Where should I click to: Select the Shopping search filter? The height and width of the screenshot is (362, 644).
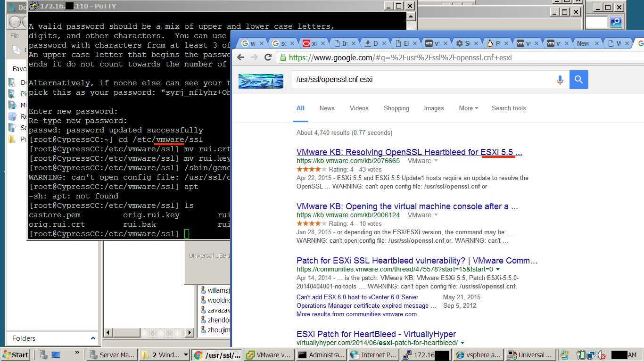point(396,108)
